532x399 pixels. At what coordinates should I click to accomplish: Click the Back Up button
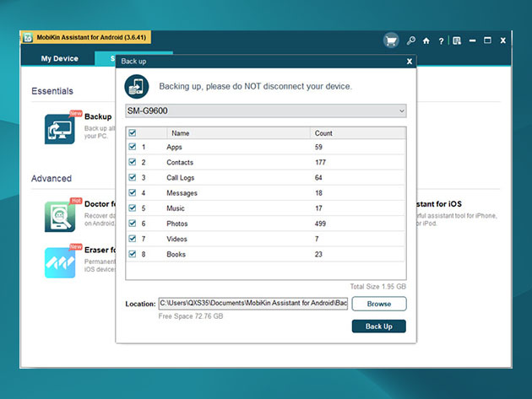pos(378,326)
